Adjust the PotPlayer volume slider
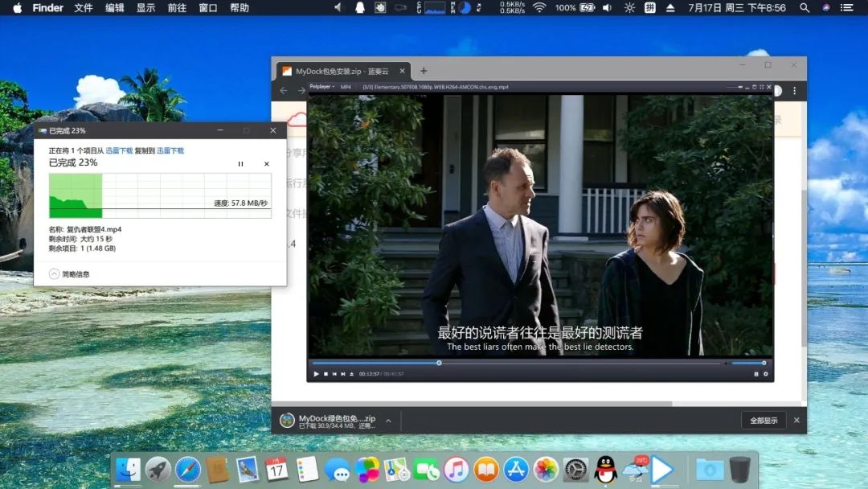This screenshot has width=868, height=489. pos(748,364)
